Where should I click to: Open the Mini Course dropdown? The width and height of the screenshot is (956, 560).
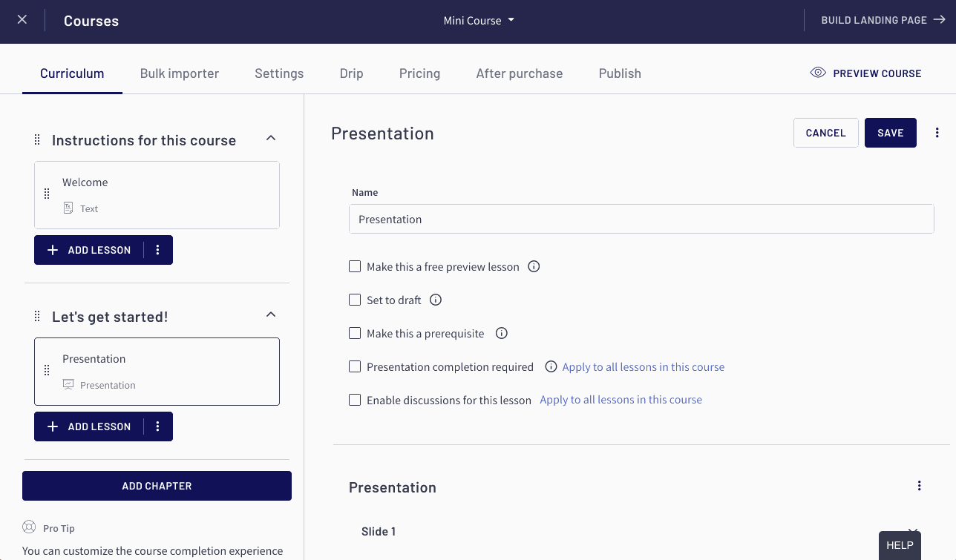[479, 20]
